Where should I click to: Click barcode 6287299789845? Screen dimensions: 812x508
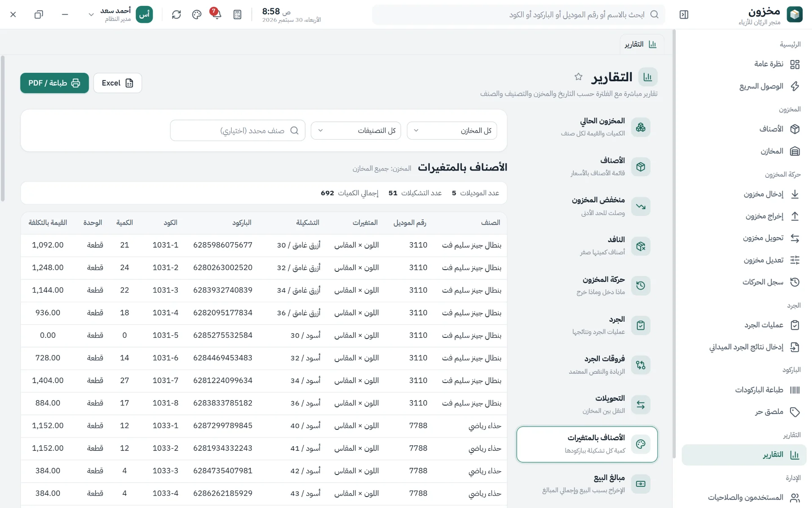pyautogui.click(x=223, y=426)
